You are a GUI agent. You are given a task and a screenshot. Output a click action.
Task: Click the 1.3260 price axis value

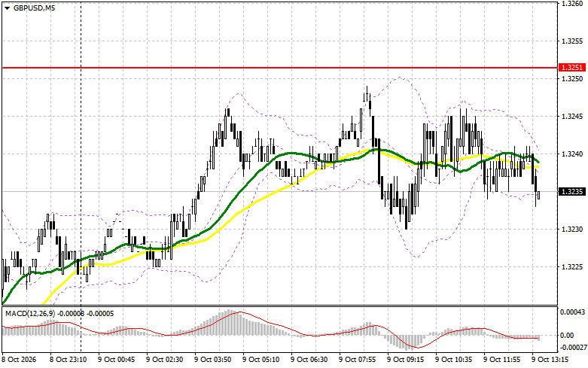(x=572, y=3)
